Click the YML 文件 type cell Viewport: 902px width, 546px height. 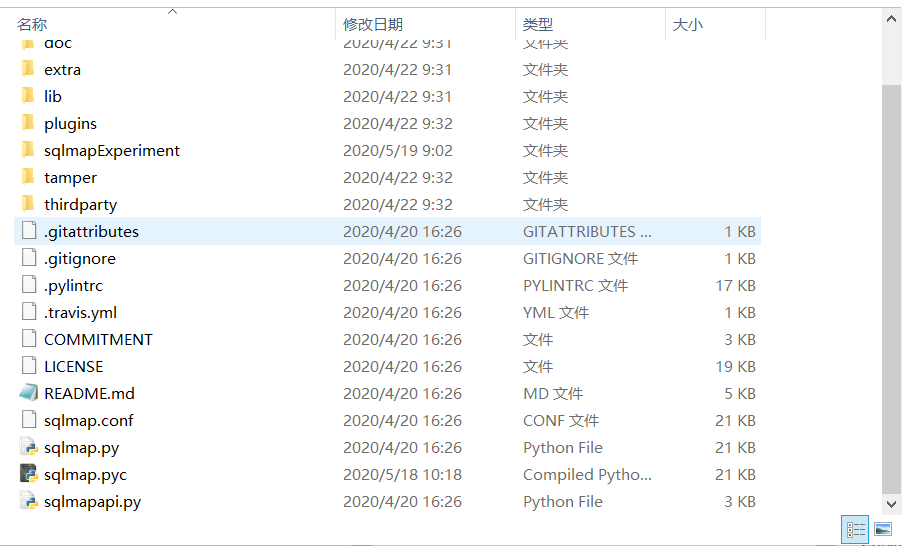(556, 312)
